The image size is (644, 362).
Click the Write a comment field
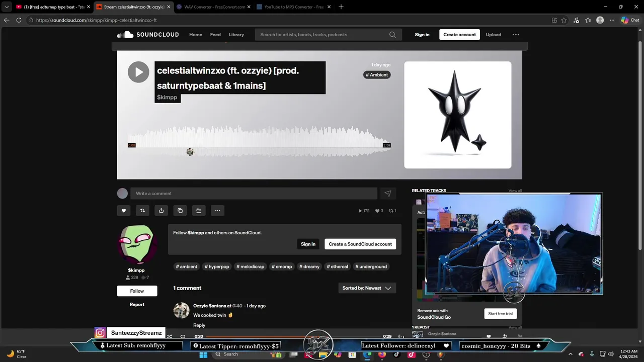(254, 194)
